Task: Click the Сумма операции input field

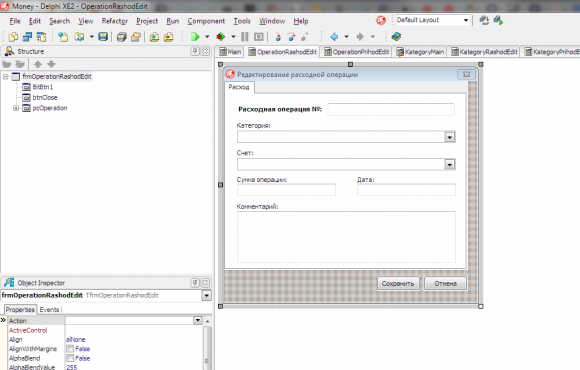Action: (x=286, y=190)
